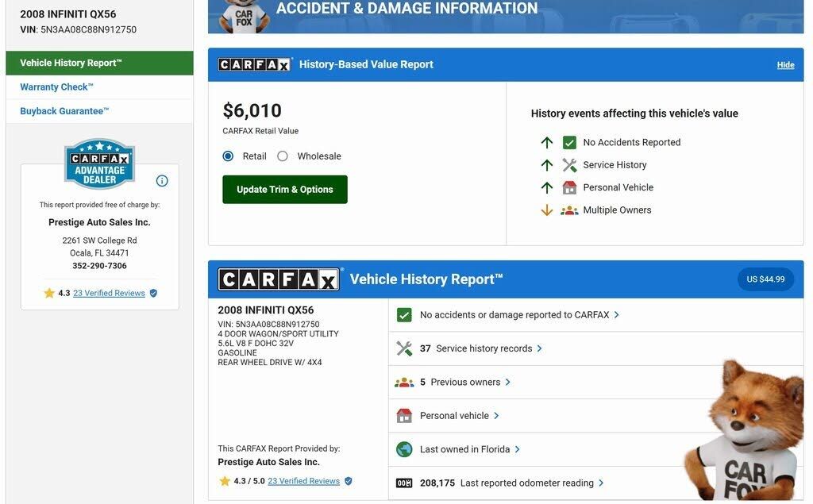Open the Buyback Guarantee sidebar tab
The image size is (813, 504).
pos(99,111)
